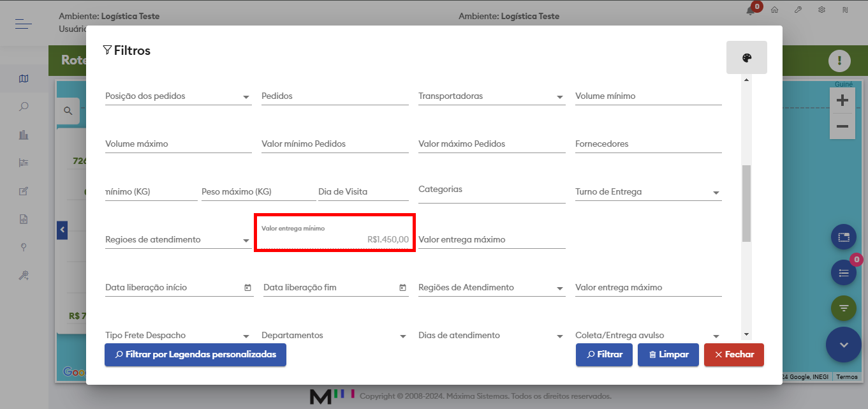Click Valor entrega máximo beside Regiões de Atendimento
Screen dimensions: 868x409
(649, 288)
